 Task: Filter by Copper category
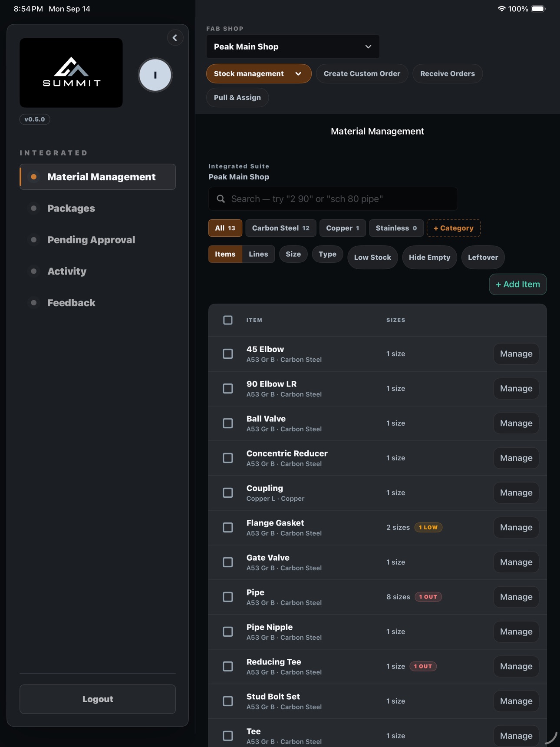[x=343, y=228]
